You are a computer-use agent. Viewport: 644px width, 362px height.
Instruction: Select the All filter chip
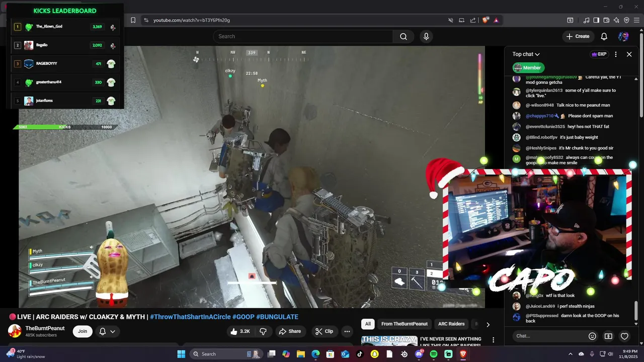click(x=368, y=324)
